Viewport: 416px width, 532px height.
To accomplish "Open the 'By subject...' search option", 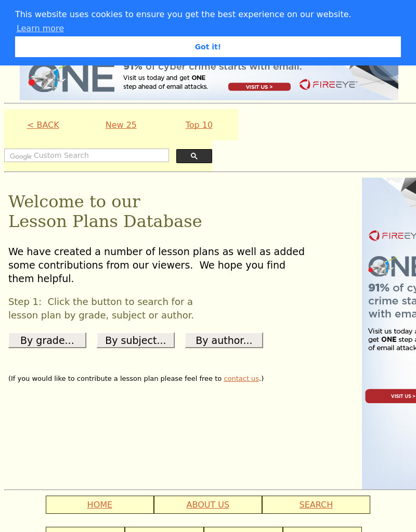I will pyautogui.click(x=135, y=340).
